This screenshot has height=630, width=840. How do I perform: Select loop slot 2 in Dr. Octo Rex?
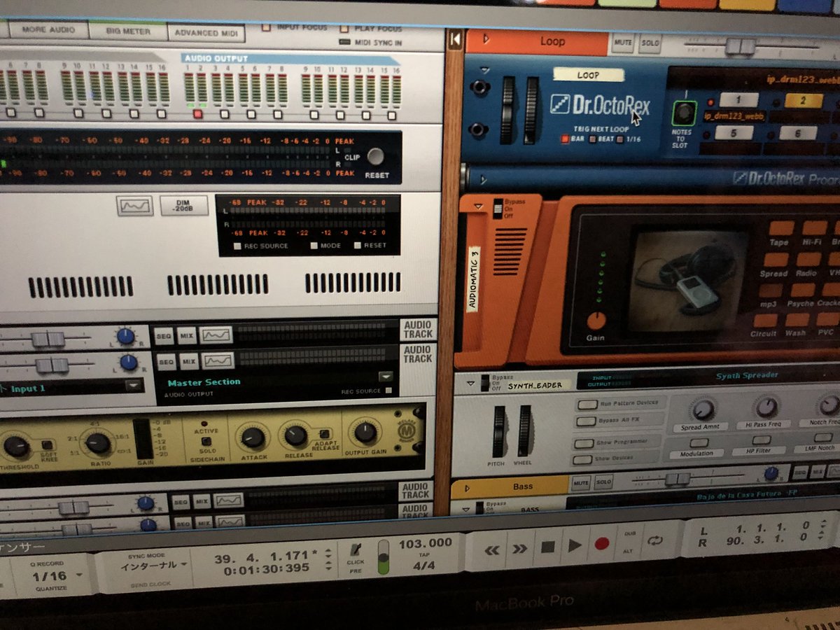coord(803,100)
